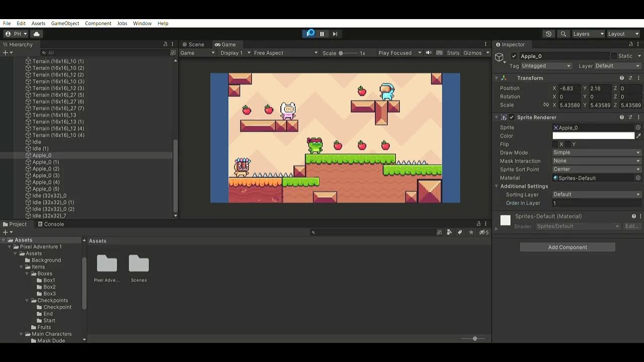Open the Display 1 dropdown

pyautogui.click(x=235, y=53)
